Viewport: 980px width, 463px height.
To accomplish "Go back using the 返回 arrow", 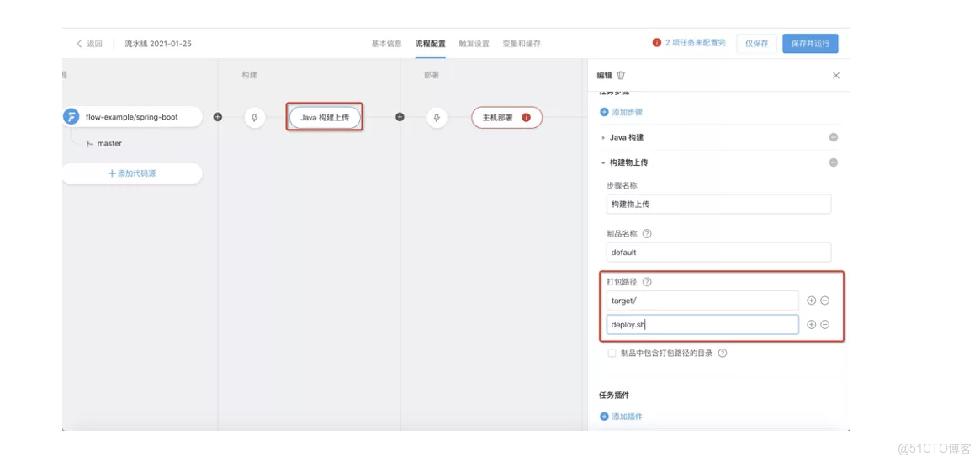I will pyautogui.click(x=89, y=44).
